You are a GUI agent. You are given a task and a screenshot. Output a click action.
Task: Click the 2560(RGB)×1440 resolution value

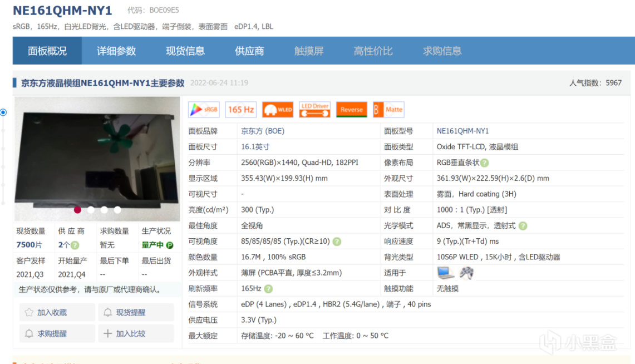pos(299,163)
